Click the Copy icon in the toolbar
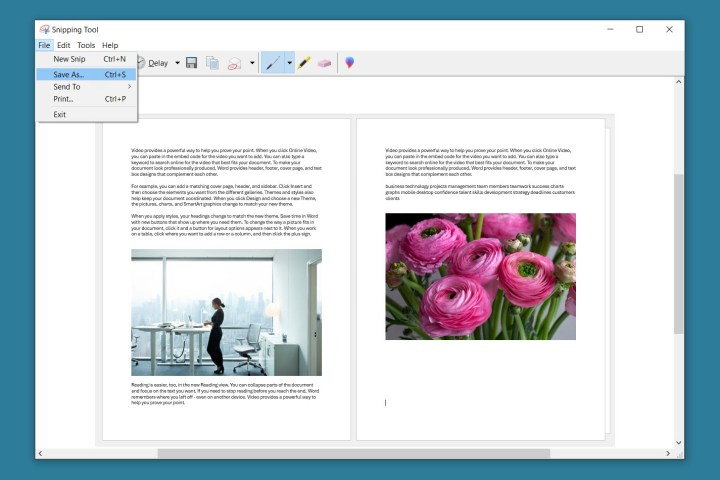 212,63
